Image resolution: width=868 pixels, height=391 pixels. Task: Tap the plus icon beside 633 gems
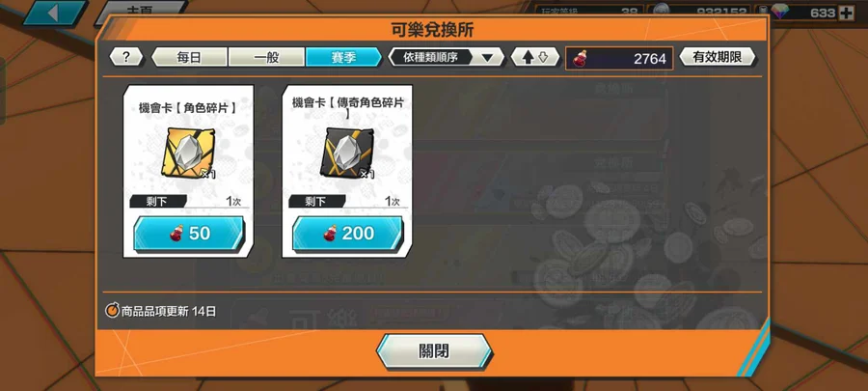[x=847, y=13]
